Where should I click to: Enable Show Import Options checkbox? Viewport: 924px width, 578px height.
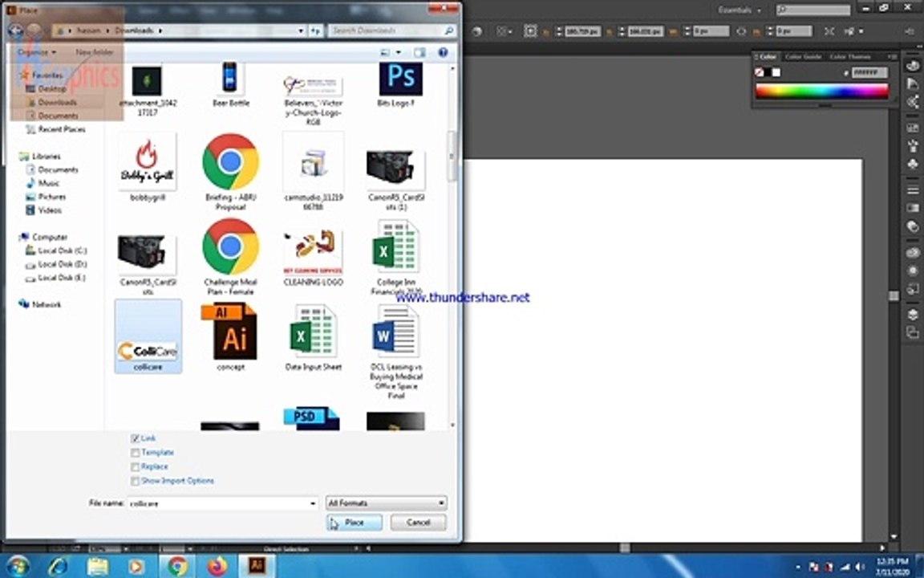136,481
